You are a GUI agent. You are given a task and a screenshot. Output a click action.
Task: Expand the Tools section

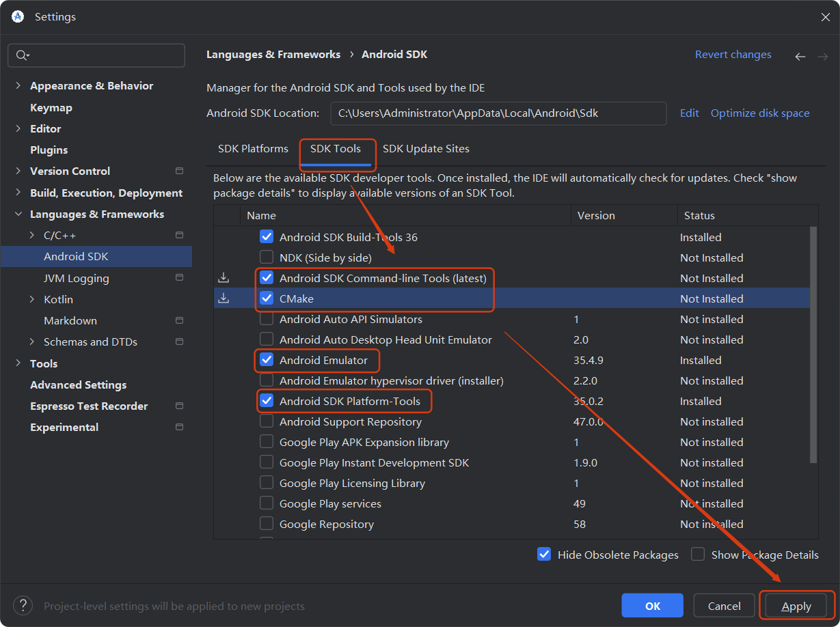pyautogui.click(x=18, y=363)
